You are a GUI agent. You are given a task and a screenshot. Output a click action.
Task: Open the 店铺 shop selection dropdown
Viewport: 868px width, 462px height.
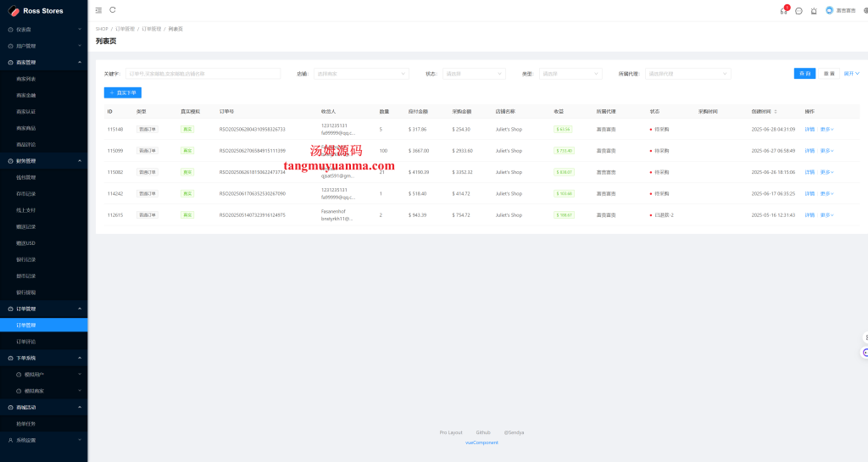click(361, 74)
